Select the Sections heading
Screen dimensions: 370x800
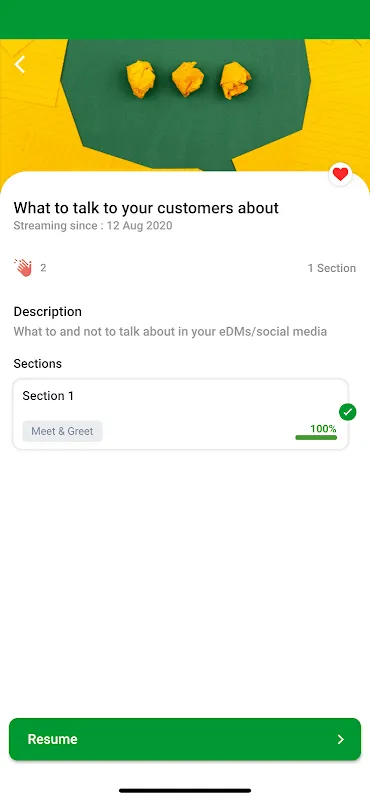(37, 364)
